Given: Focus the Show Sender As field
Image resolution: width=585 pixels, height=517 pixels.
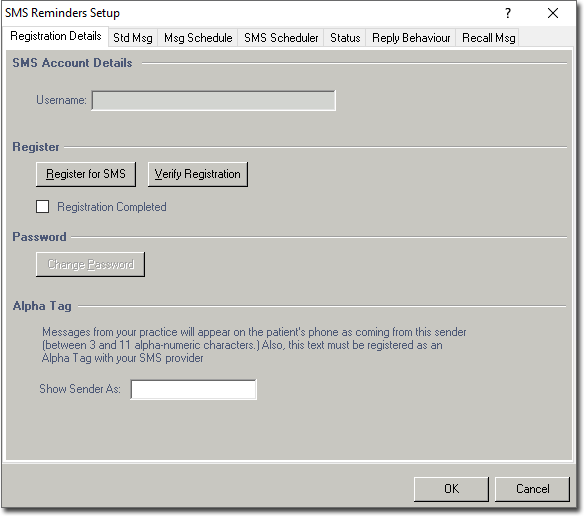Looking at the screenshot, I should click(x=194, y=389).
